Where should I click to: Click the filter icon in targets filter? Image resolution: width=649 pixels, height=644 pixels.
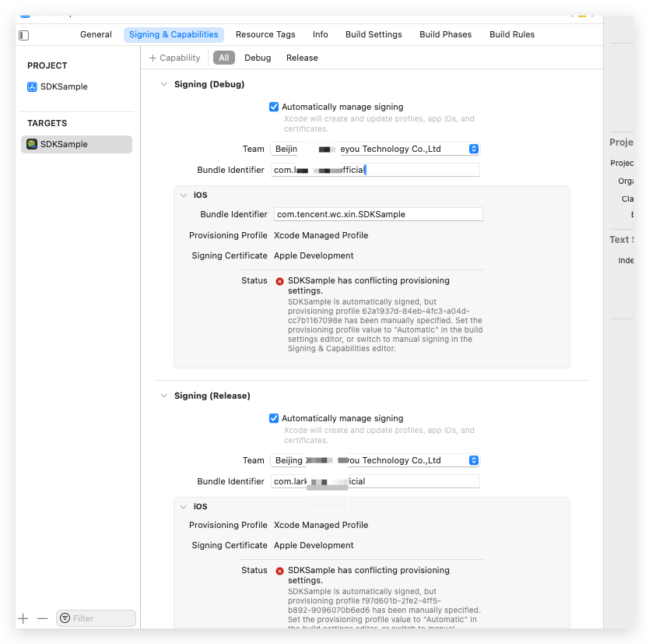pyautogui.click(x=65, y=618)
